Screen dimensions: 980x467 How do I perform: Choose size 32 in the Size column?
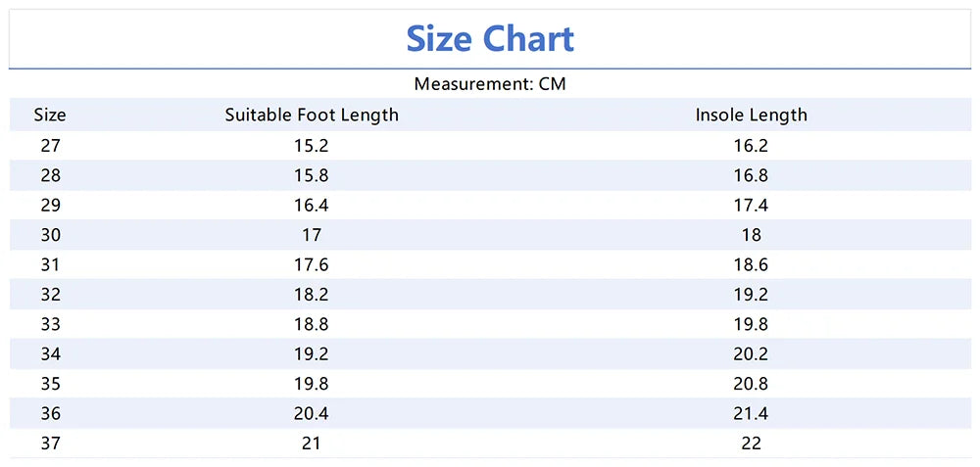50,295
